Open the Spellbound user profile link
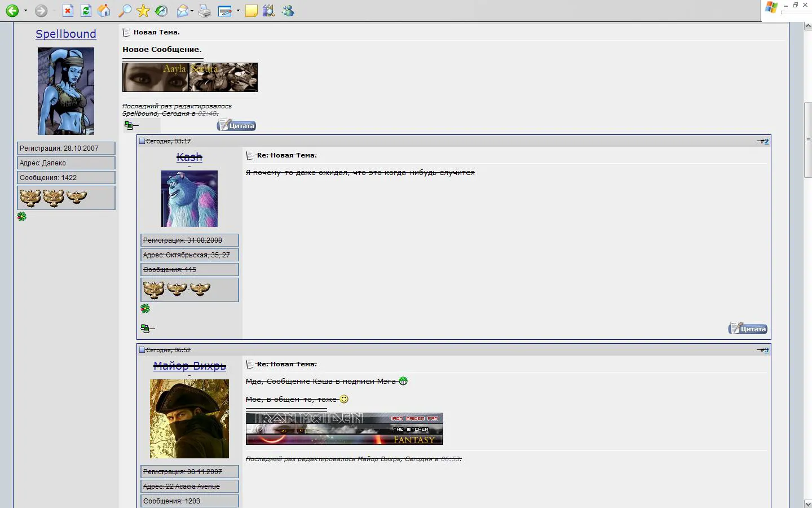This screenshot has height=508, width=812. point(66,34)
